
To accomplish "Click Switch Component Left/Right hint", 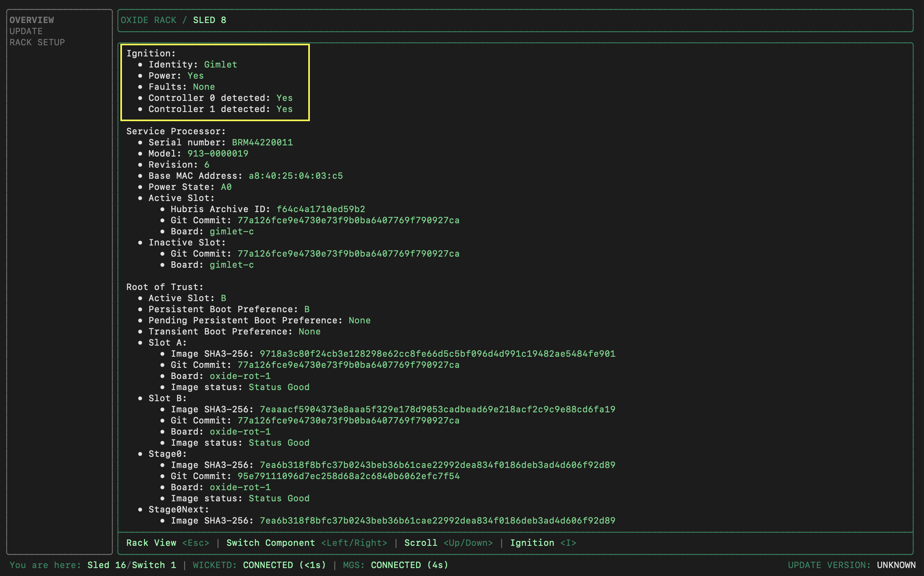I will click(x=306, y=543).
